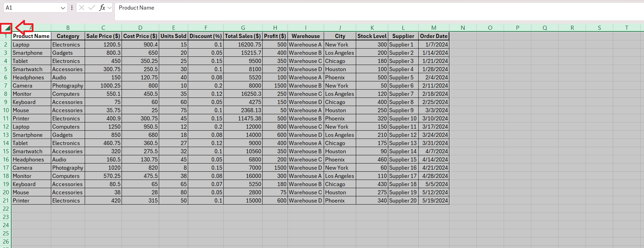
Task: Click the Cancel X icon in formula bar
Action: tap(82, 8)
